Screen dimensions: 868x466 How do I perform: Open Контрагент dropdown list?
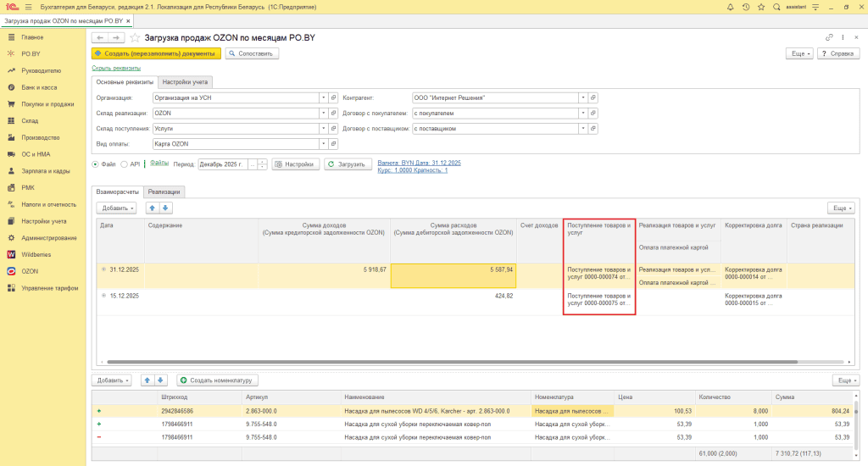[x=583, y=98]
